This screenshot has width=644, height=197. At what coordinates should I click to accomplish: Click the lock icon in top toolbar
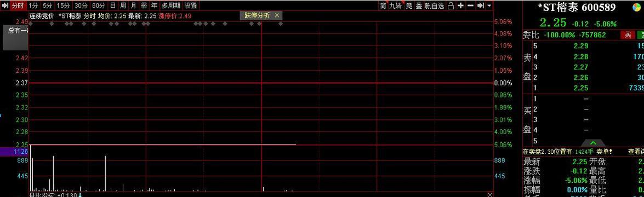click(x=451, y=5)
